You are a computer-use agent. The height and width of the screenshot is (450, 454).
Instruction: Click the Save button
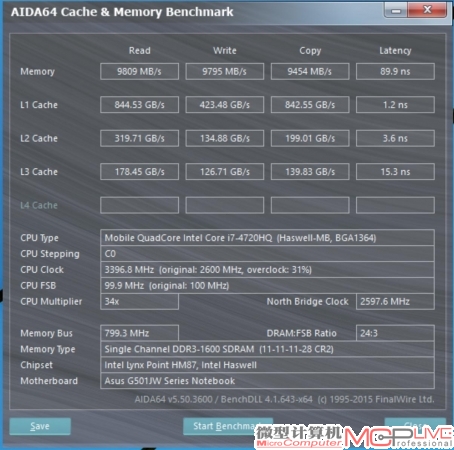pyautogui.click(x=40, y=426)
